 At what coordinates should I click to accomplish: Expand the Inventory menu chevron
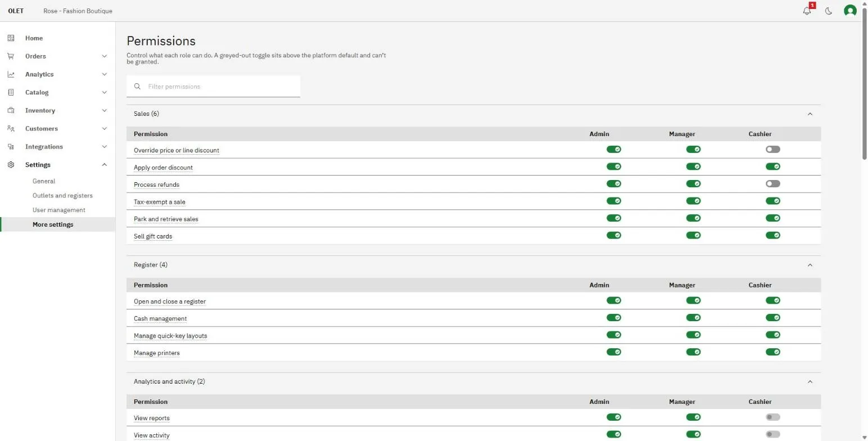104,110
